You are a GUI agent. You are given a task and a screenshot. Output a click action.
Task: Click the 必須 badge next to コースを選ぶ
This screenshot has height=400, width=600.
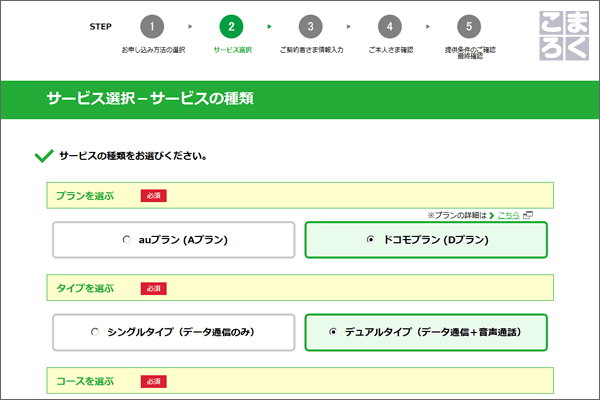(153, 382)
